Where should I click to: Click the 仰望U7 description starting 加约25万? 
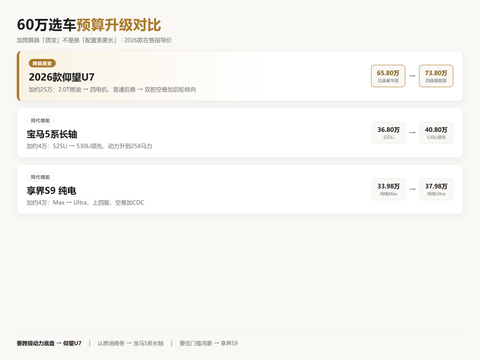[112, 89]
